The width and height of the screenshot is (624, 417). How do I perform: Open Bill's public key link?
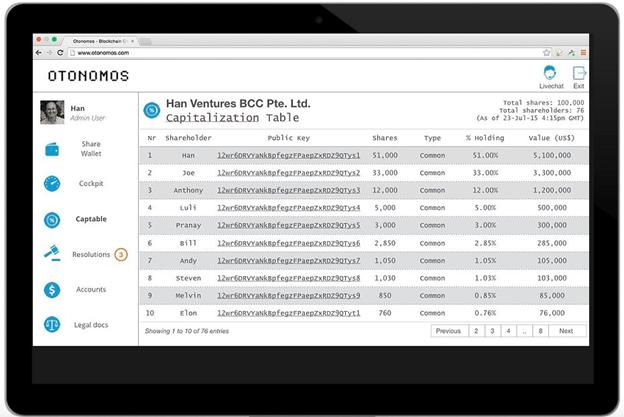pos(289,243)
